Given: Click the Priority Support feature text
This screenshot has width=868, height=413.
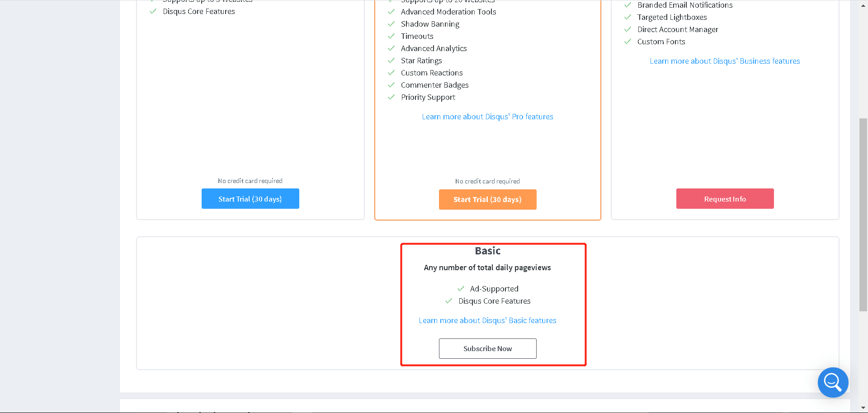Looking at the screenshot, I should [428, 97].
